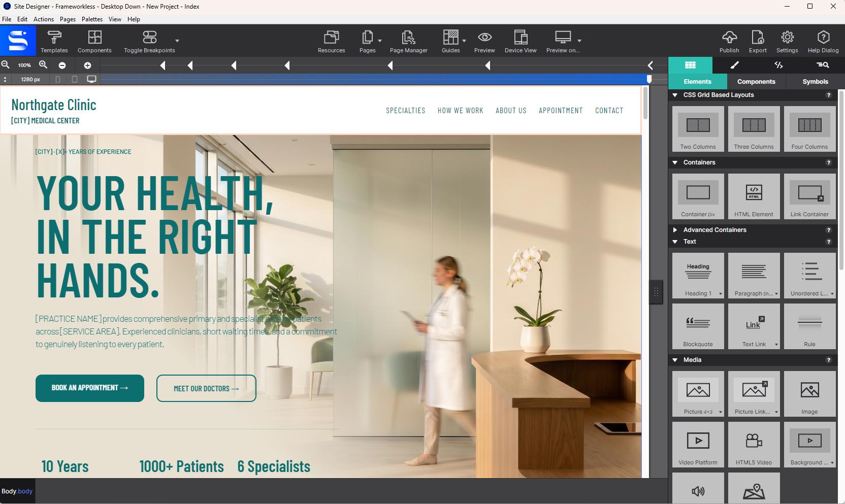The width and height of the screenshot is (845, 504).
Task: Open Device View
Action: coord(521,41)
